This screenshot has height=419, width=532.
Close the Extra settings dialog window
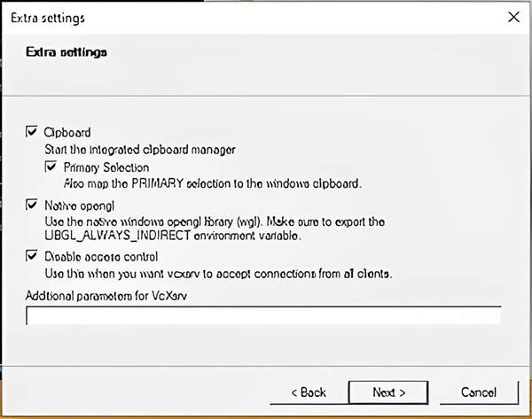(x=512, y=17)
